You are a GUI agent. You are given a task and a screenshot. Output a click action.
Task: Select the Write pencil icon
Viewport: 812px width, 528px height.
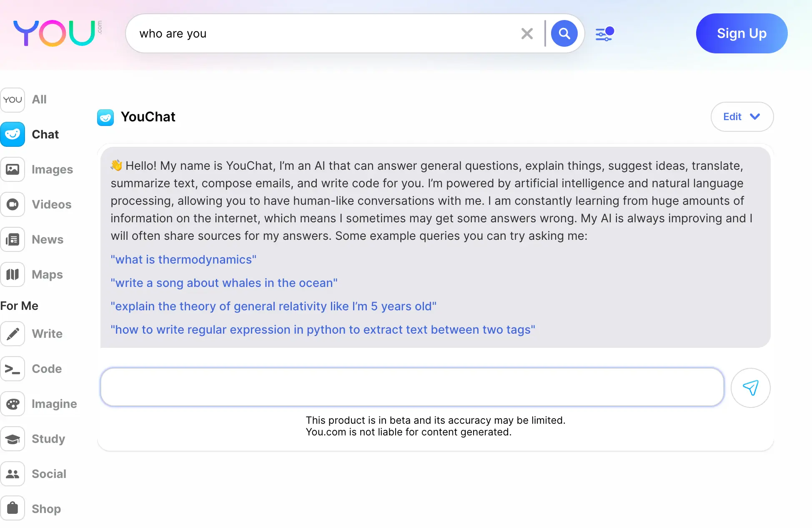[13, 334]
